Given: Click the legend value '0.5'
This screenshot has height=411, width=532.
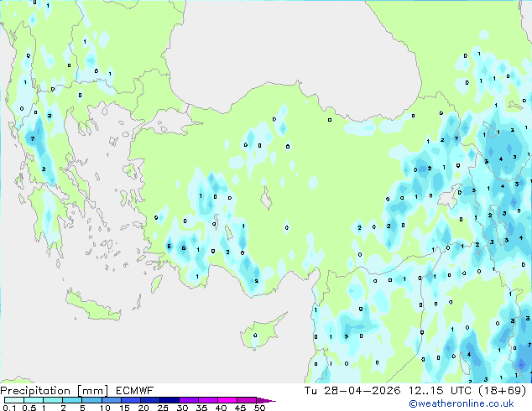Looking at the screenshot, I should pos(29,408).
